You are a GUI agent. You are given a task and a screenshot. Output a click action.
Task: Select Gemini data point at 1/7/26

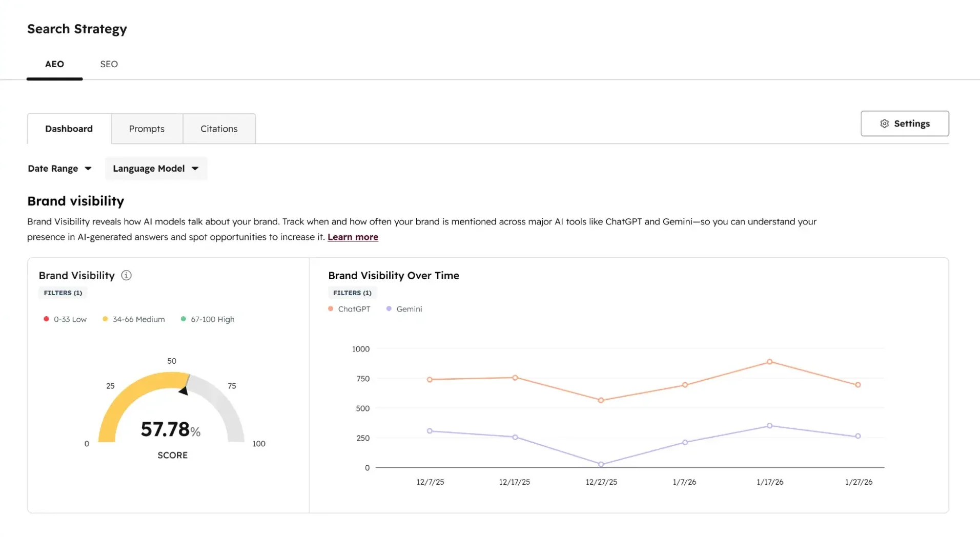pos(685,442)
